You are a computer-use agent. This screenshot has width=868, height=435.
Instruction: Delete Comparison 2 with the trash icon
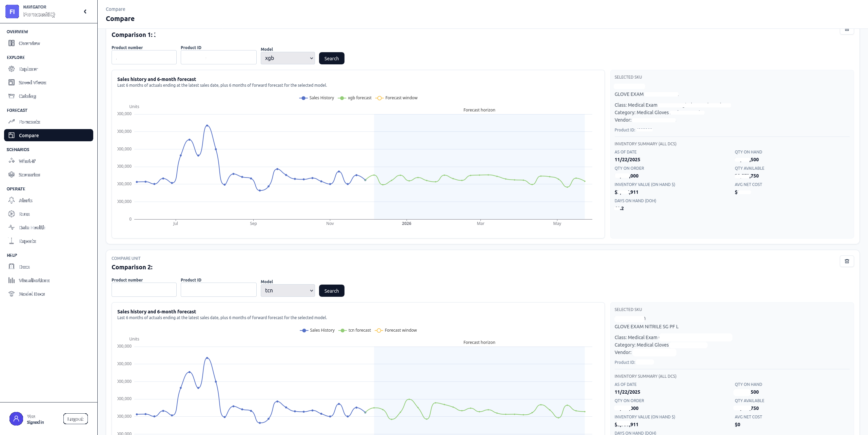coord(847,261)
